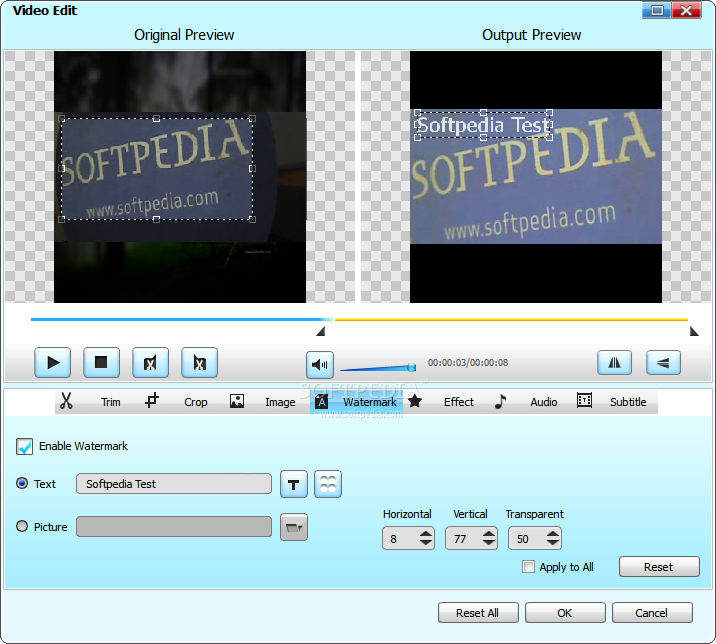The width and height of the screenshot is (716, 644).
Task: Click the Transparent value field
Action: (x=527, y=539)
